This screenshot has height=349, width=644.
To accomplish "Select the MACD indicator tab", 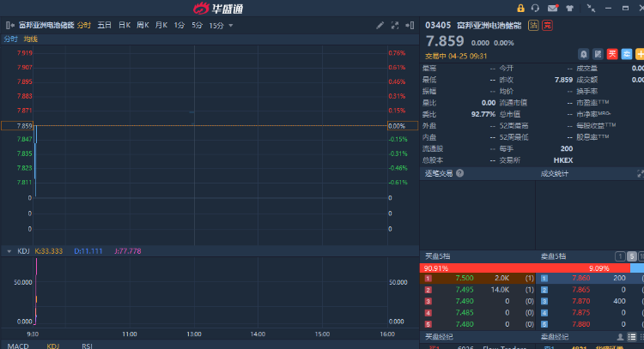I will pos(18,346).
